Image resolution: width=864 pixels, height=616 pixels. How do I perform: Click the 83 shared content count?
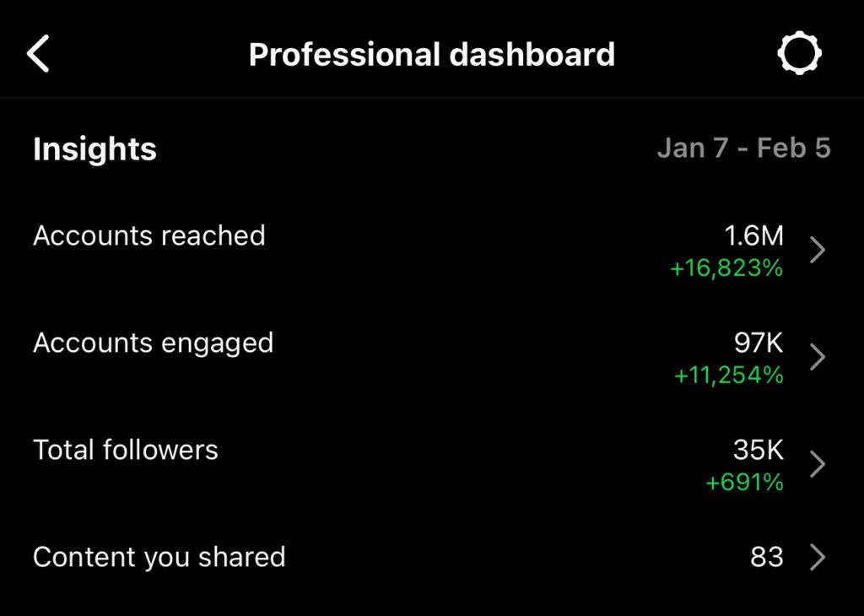click(766, 558)
